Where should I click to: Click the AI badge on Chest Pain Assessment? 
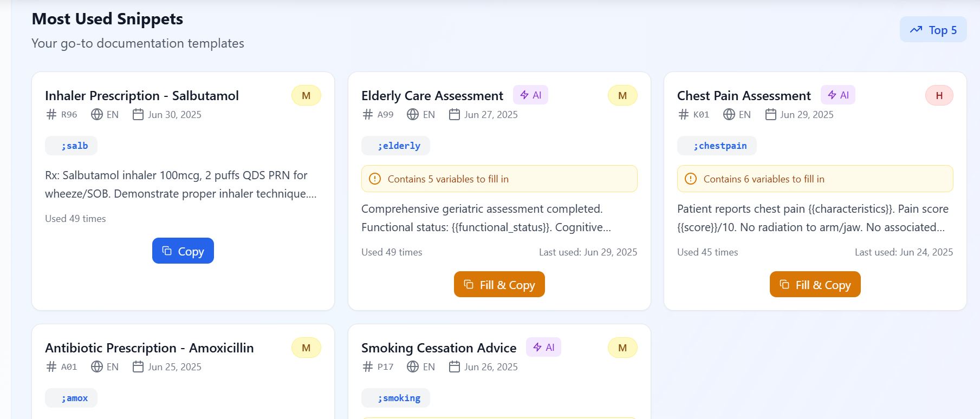click(x=838, y=95)
